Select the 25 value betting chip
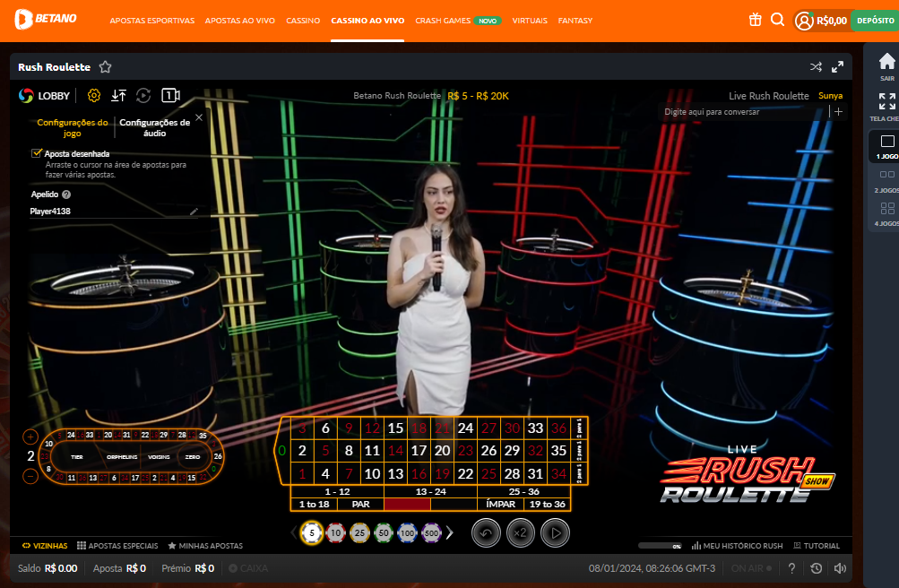 [359, 532]
